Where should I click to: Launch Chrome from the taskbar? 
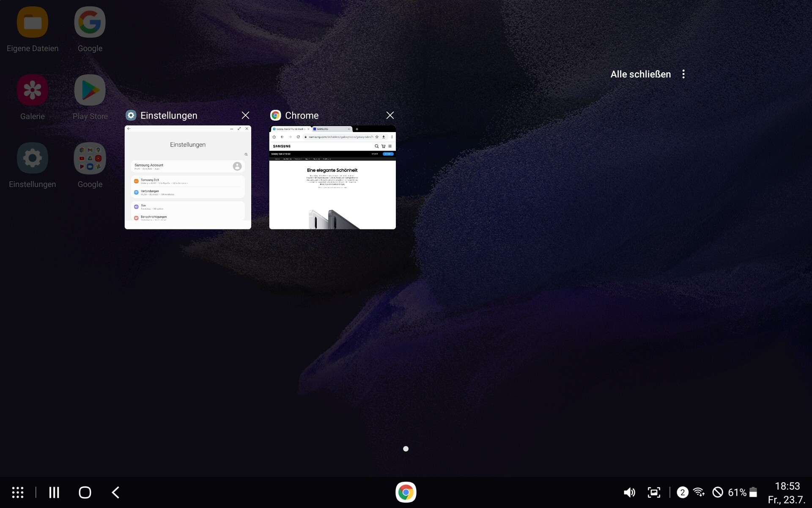(406, 492)
